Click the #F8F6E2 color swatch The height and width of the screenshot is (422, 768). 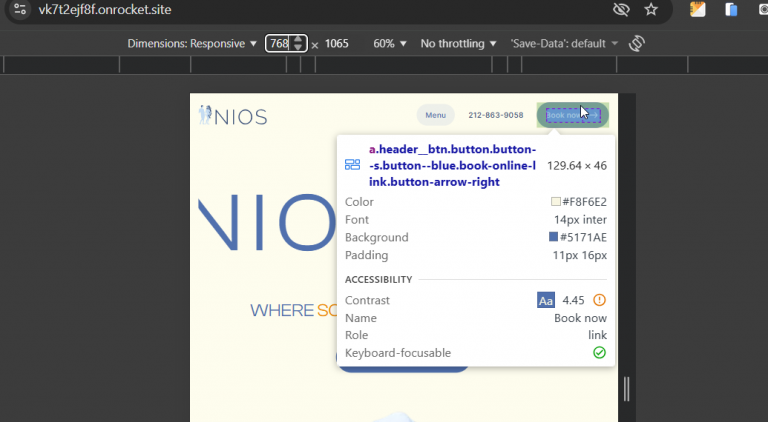point(555,202)
